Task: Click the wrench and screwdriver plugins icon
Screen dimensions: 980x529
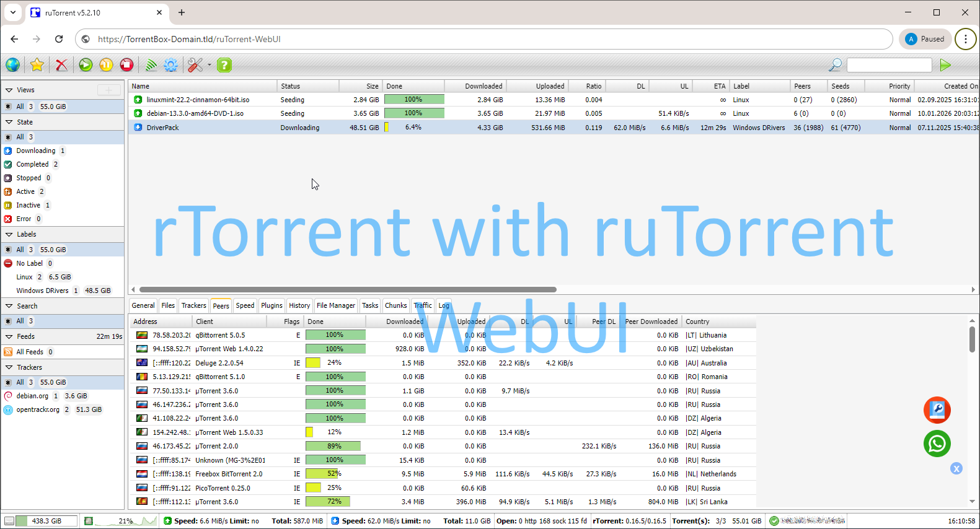Action: coord(195,65)
